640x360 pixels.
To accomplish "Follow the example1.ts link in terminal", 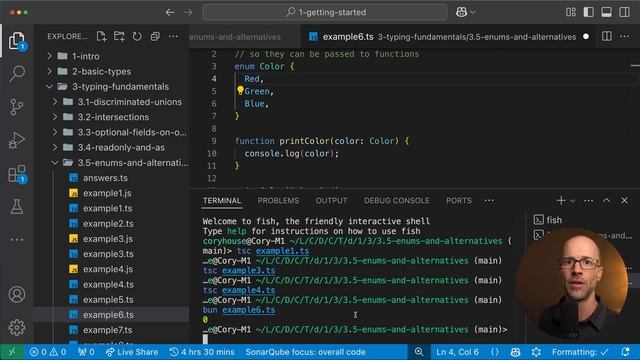I will 282,251.
